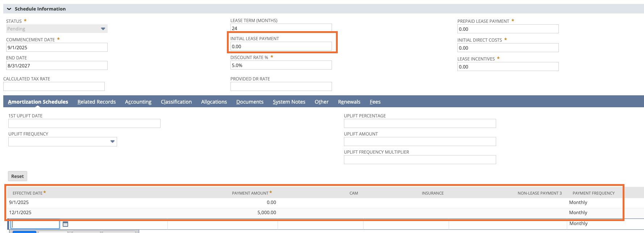Viewport: 644px width, 233px height.
Task: Go to the Classification tab
Action: pos(176,102)
